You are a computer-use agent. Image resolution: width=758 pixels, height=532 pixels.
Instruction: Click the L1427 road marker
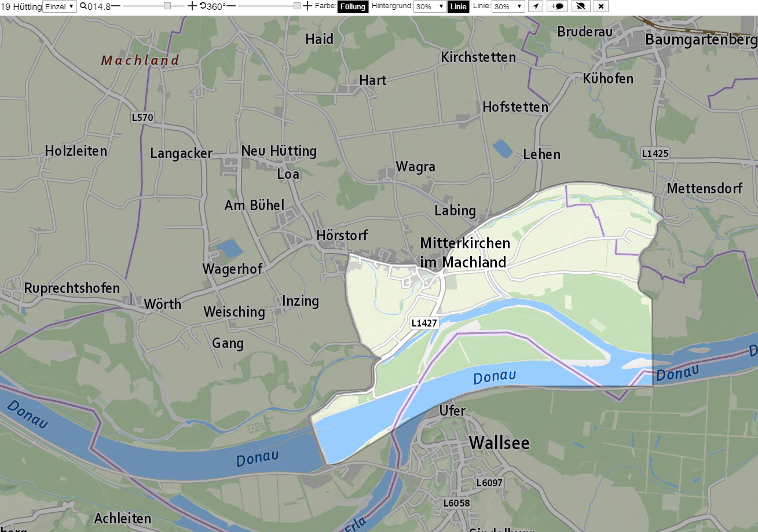coord(424,323)
